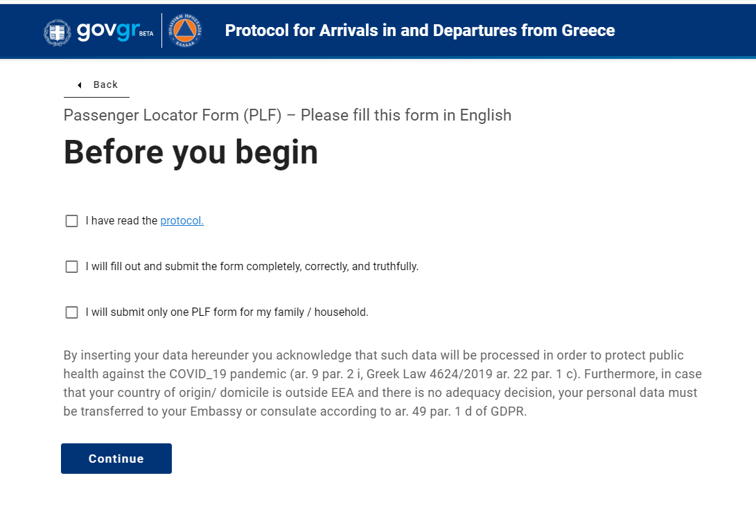Enable the 'only one PLF form' checkbox
The height and width of the screenshot is (532, 756).
click(x=71, y=312)
